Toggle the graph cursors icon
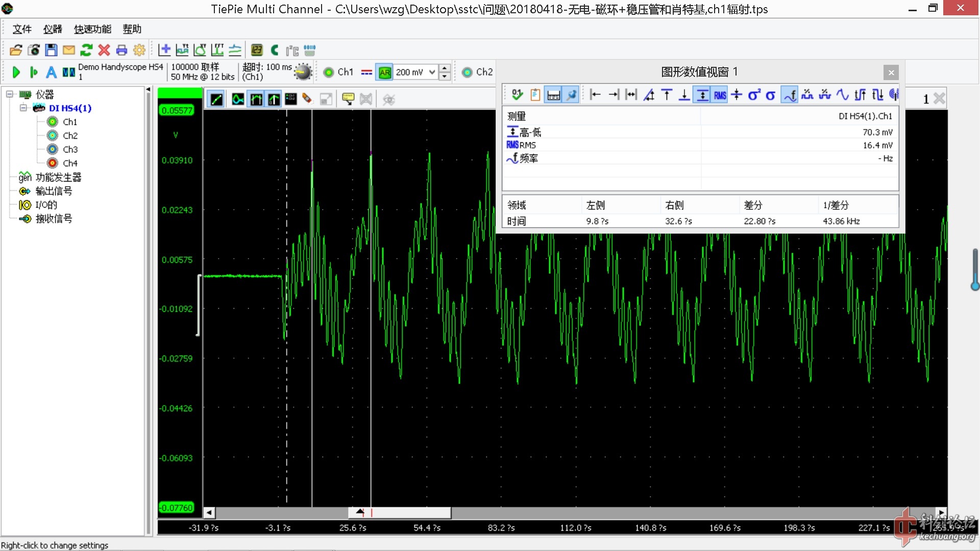This screenshot has height=551, width=980. tap(256, 99)
